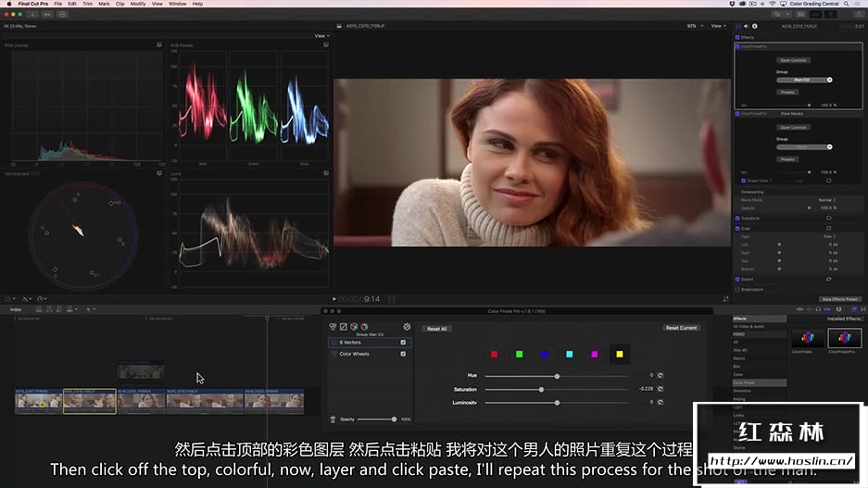The image size is (868, 488).
Task: Click Reset All in Color Finale
Action: click(x=436, y=329)
